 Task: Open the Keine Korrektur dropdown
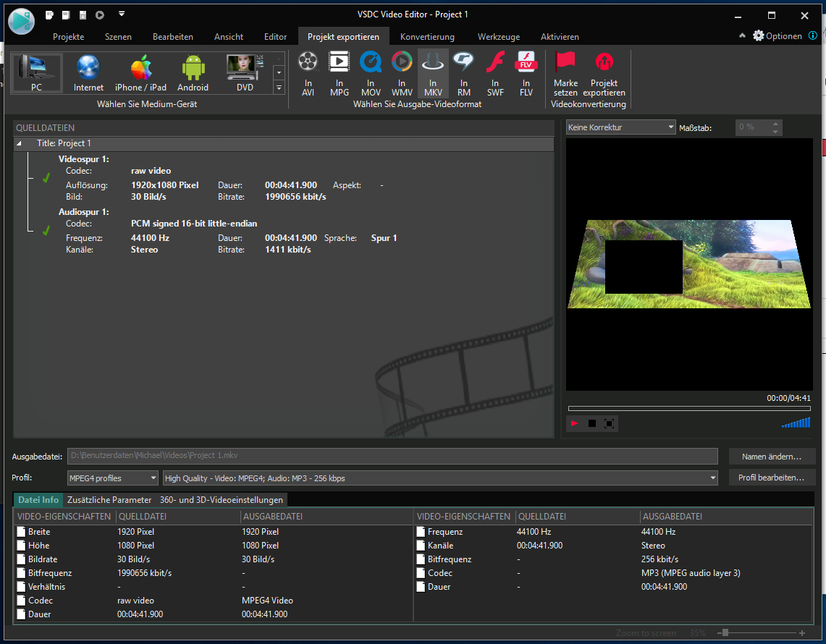(620, 127)
